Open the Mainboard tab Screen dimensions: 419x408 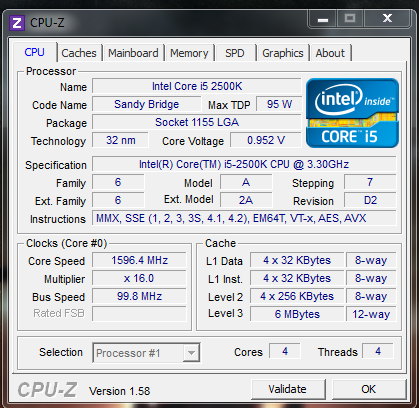[133, 53]
